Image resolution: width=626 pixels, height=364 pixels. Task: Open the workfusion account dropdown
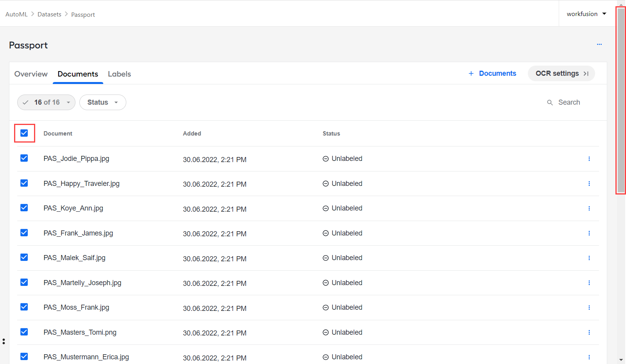[587, 14]
